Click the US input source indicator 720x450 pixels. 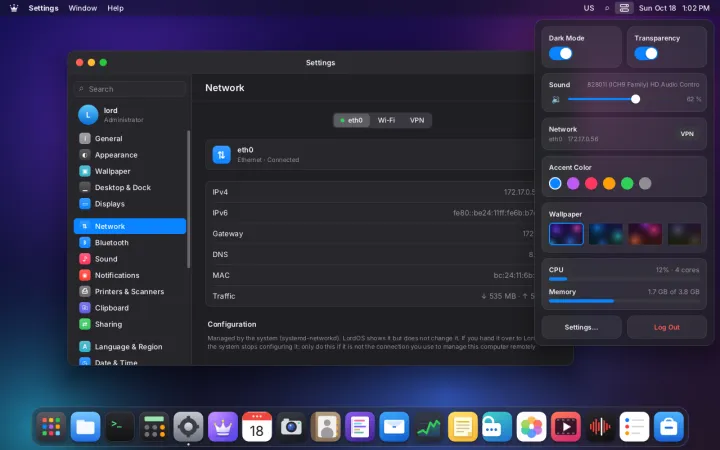[589, 8]
